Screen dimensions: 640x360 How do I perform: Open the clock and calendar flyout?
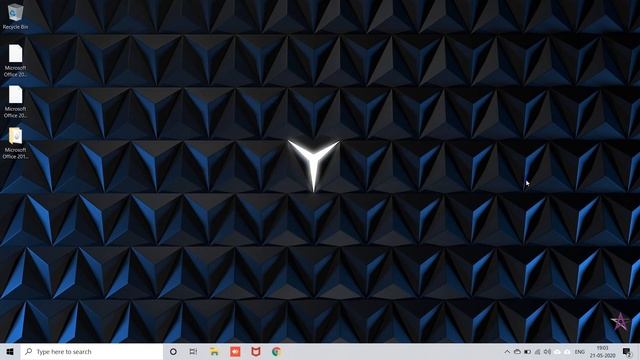click(x=602, y=351)
